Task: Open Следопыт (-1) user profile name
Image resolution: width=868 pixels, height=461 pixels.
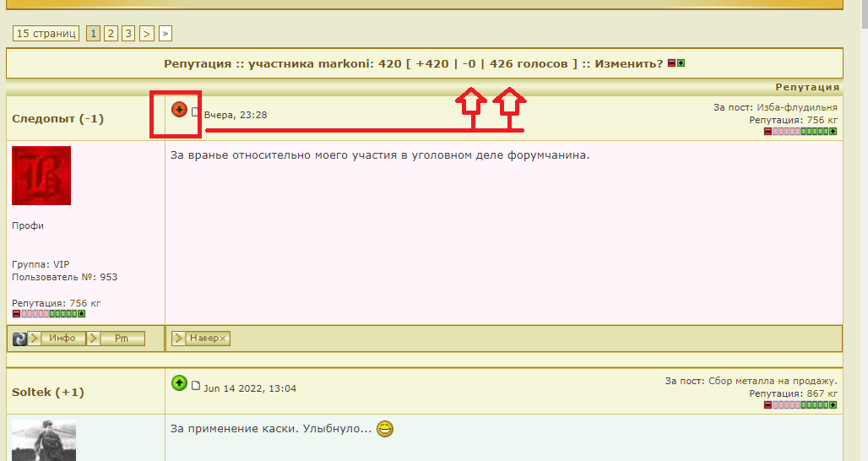Action: (57, 118)
